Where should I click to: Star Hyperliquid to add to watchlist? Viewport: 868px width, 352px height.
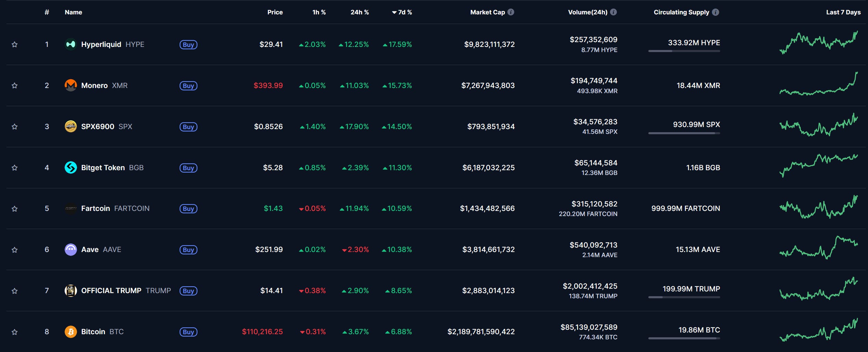pyautogui.click(x=14, y=45)
